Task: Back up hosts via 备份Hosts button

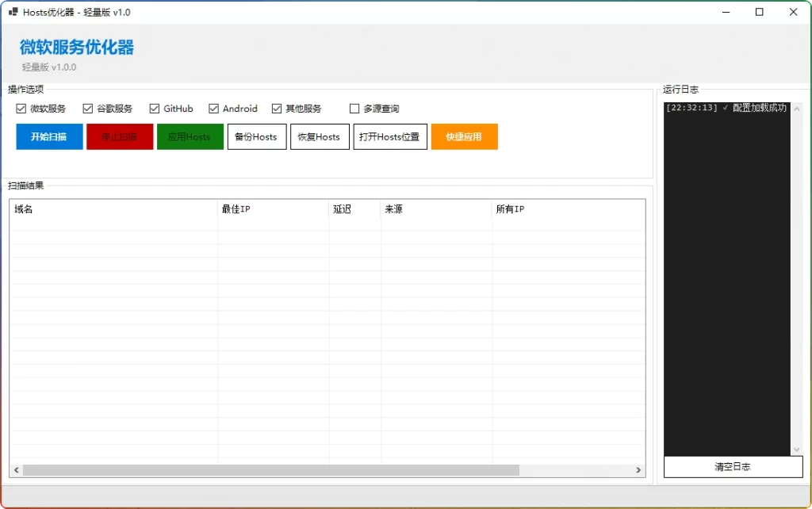Action: pos(256,136)
